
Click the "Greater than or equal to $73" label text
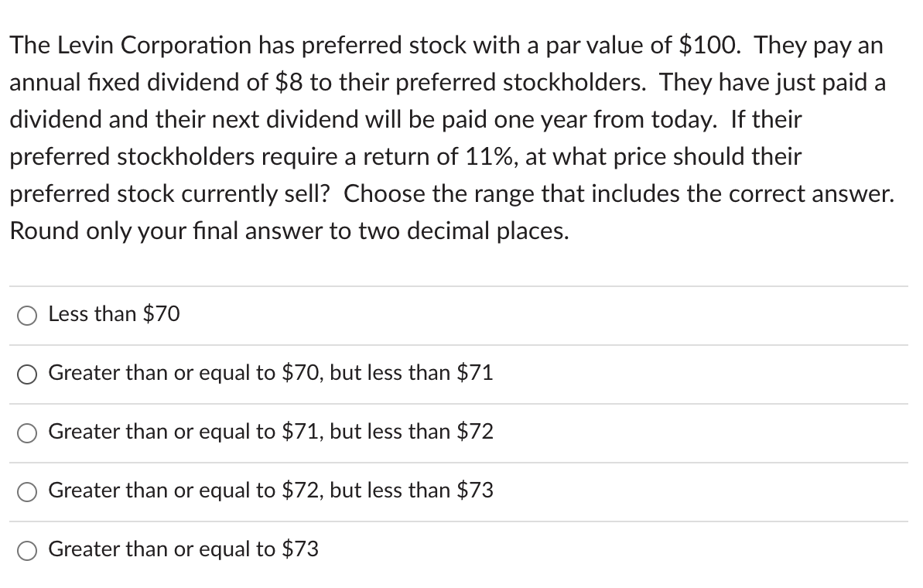pyautogui.click(x=183, y=549)
